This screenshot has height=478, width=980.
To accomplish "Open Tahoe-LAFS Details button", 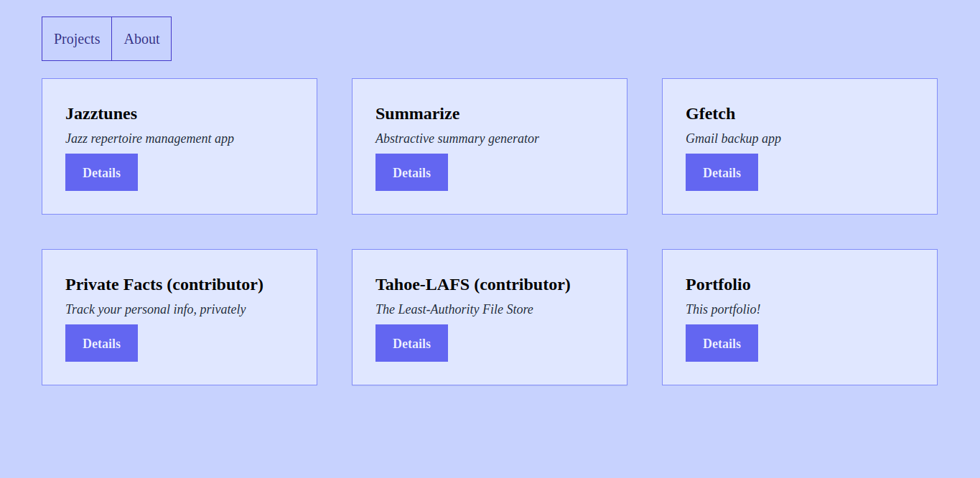I will click(x=411, y=343).
